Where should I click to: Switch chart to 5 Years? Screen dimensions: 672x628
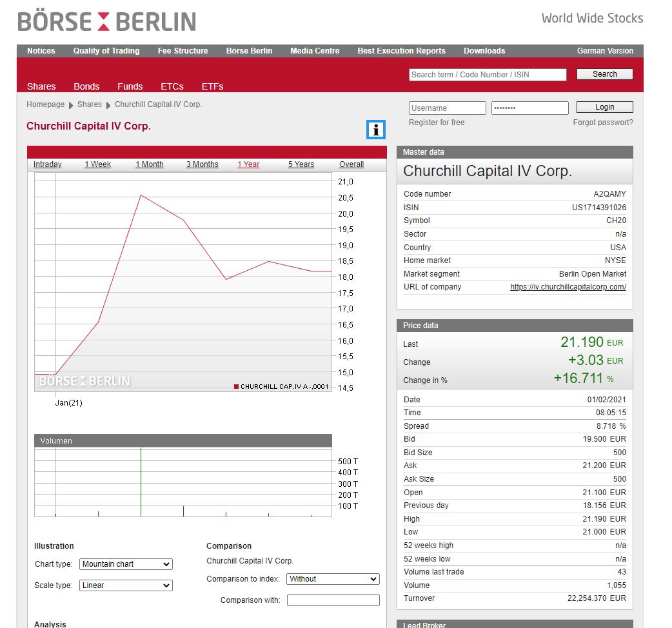(x=301, y=164)
